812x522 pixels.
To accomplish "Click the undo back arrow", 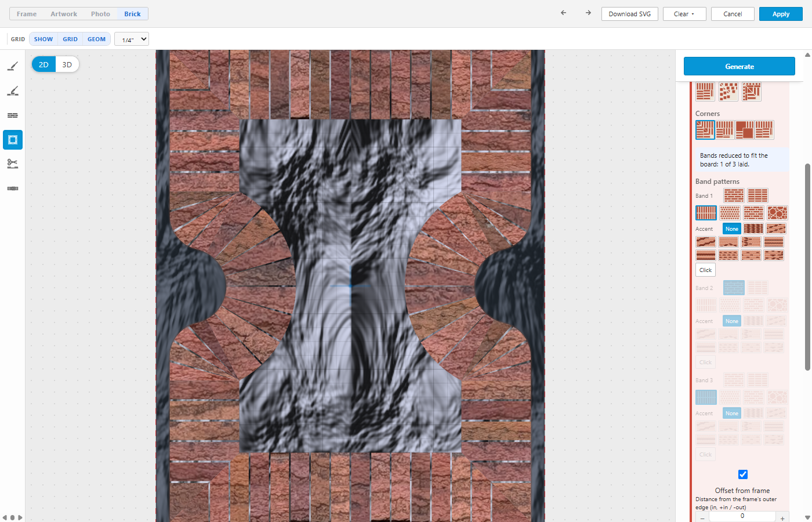I will (x=563, y=13).
